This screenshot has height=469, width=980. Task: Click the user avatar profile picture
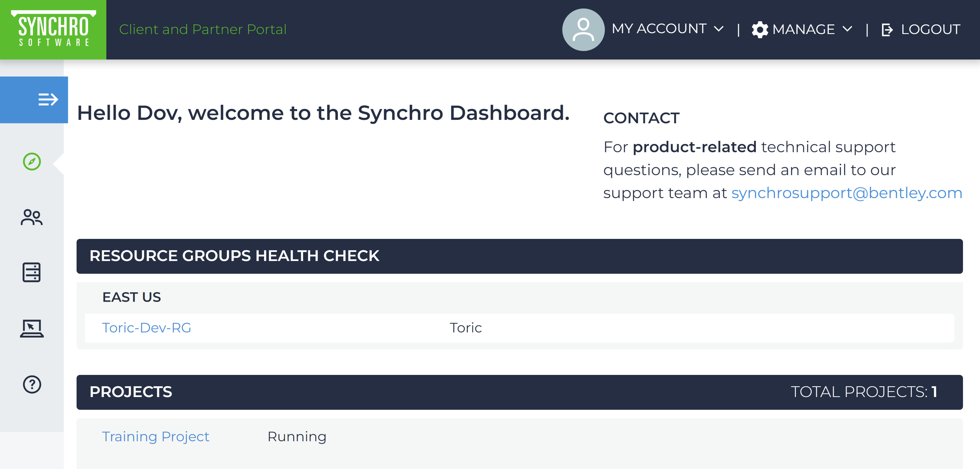tap(583, 30)
